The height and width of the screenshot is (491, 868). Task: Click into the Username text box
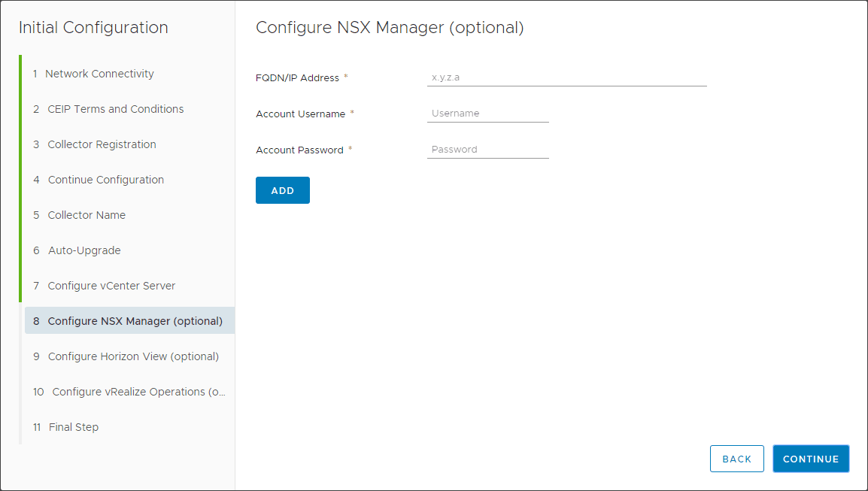487,114
